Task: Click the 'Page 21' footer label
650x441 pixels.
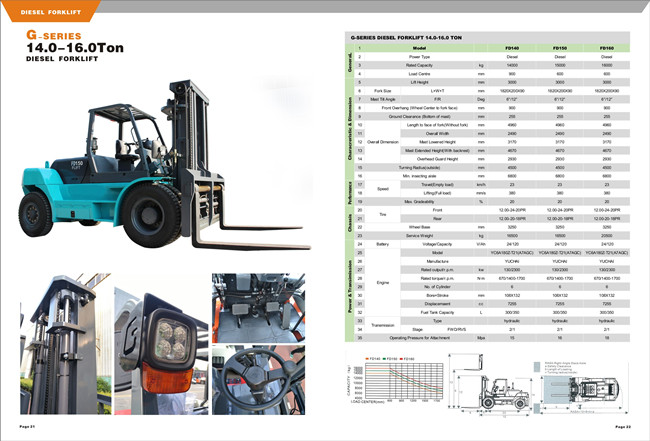Action: 27,426
